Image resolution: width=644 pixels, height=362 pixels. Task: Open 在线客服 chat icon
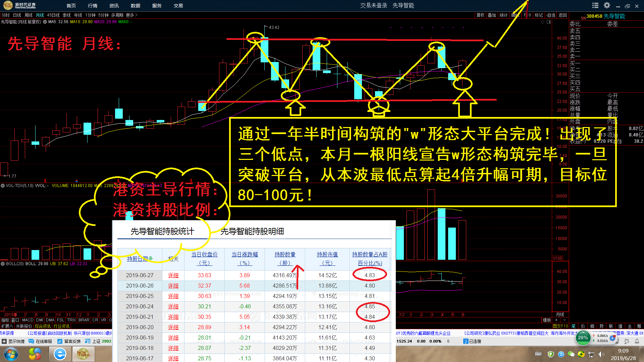click(31, 341)
